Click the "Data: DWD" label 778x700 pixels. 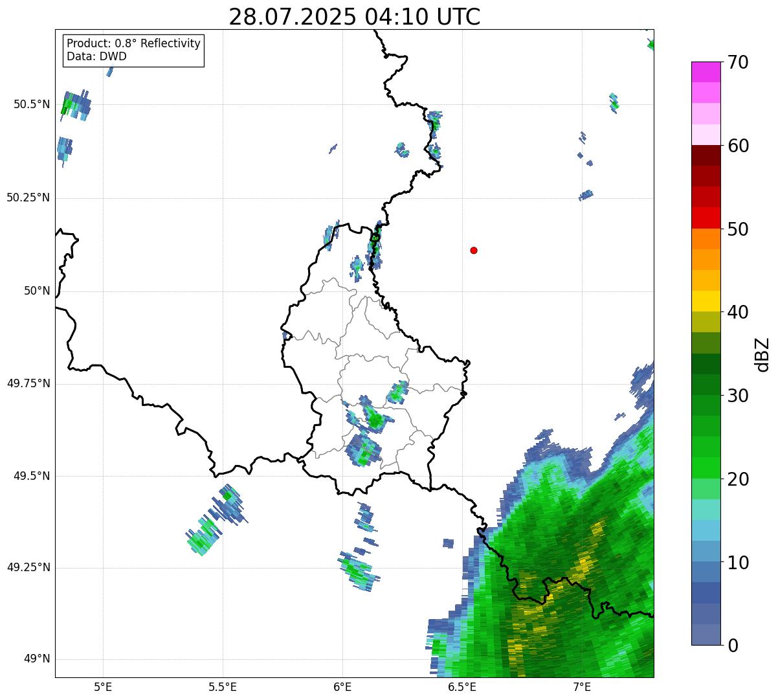pos(96,56)
